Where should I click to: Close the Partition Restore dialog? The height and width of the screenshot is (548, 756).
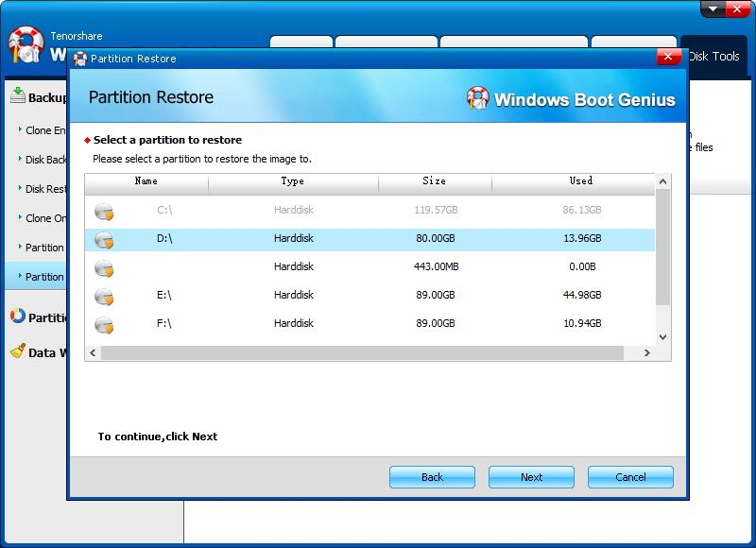point(668,57)
